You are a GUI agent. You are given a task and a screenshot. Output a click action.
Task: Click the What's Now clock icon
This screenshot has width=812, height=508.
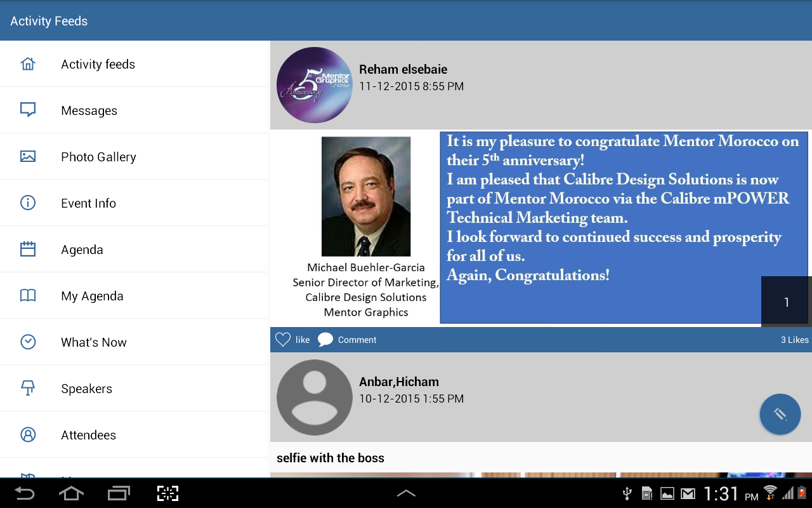(x=28, y=342)
